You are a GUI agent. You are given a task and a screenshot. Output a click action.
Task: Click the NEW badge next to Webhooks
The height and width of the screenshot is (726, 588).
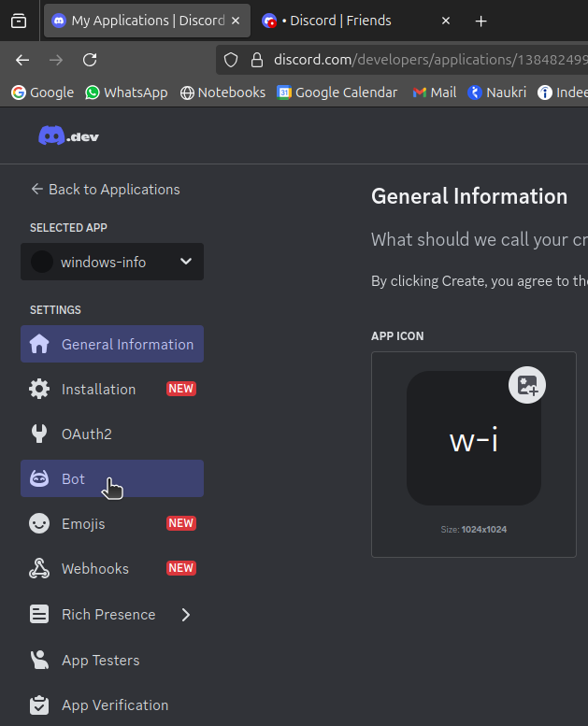[181, 568]
